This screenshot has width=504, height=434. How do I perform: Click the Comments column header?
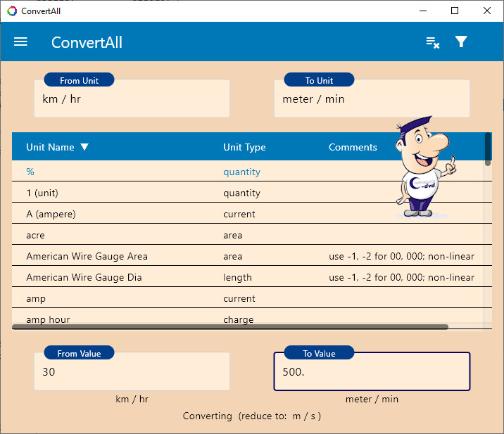coord(353,147)
